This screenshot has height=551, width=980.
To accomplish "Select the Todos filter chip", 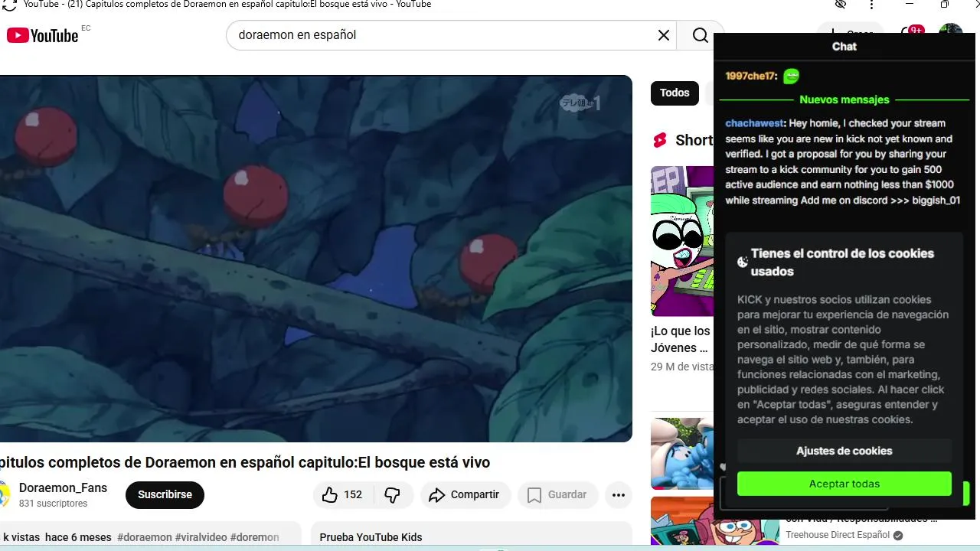I will click(675, 93).
